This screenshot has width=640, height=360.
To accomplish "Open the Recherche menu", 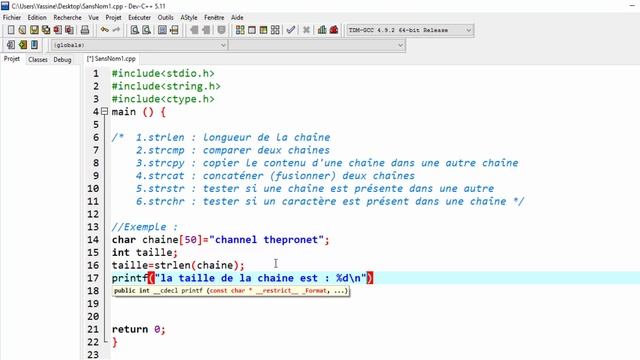I will [x=67, y=18].
